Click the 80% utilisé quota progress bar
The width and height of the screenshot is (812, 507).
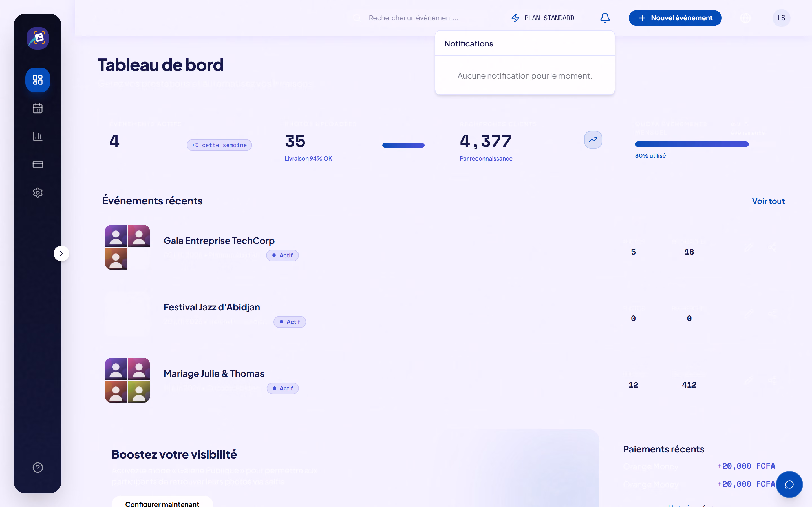[x=692, y=144]
